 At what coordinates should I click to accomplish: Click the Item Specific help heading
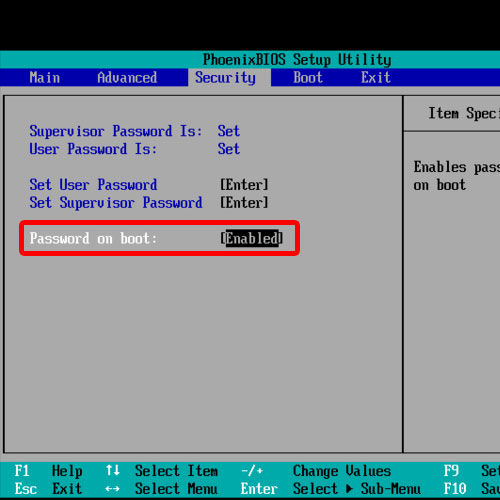click(x=464, y=113)
